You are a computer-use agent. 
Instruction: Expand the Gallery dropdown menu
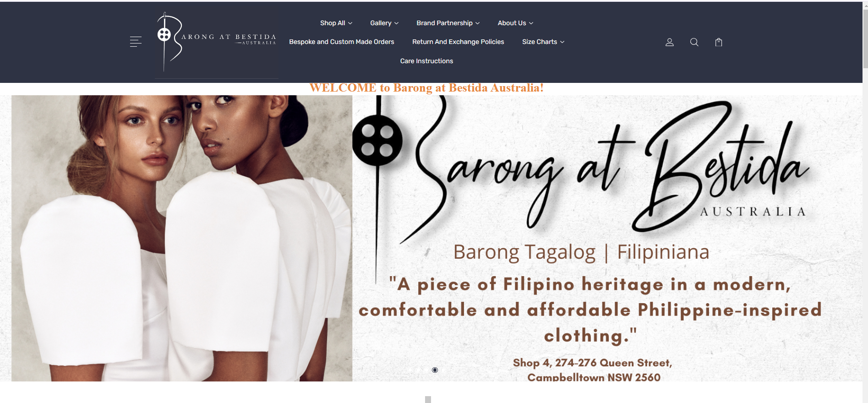pos(384,23)
